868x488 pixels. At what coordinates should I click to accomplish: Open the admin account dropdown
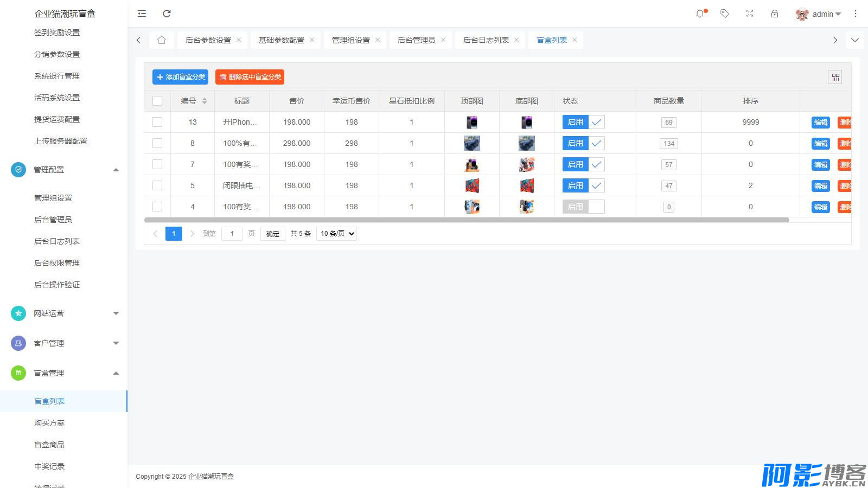[826, 14]
